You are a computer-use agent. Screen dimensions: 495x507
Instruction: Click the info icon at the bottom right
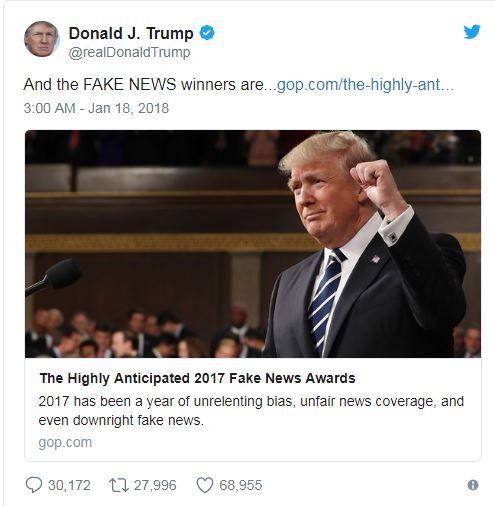[x=473, y=485]
